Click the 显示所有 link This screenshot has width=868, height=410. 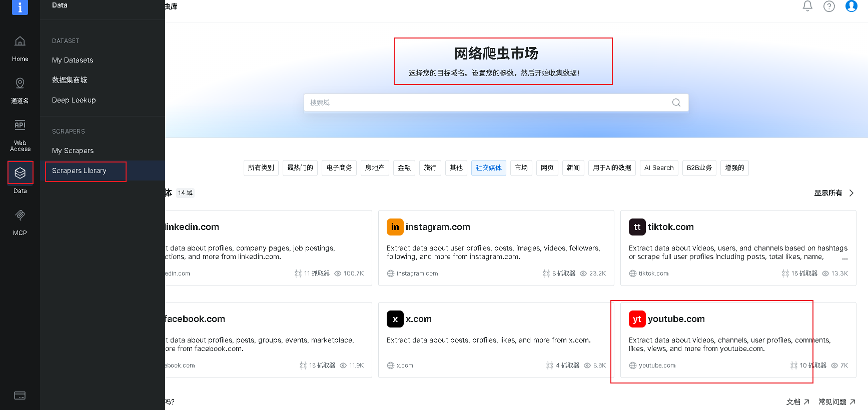coord(828,193)
